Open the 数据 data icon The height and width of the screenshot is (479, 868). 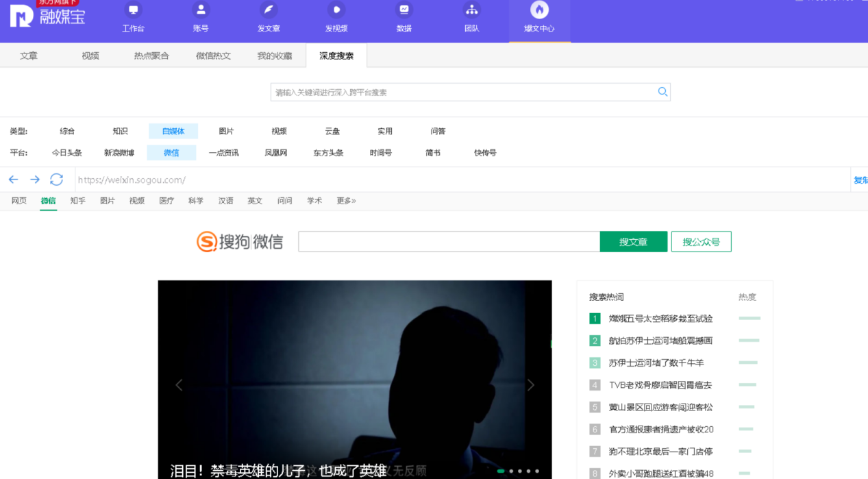tap(404, 10)
